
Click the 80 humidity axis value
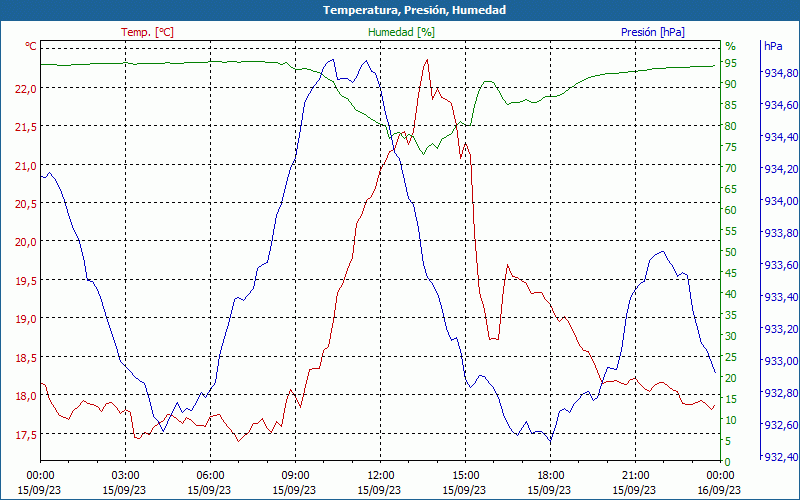coord(731,126)
